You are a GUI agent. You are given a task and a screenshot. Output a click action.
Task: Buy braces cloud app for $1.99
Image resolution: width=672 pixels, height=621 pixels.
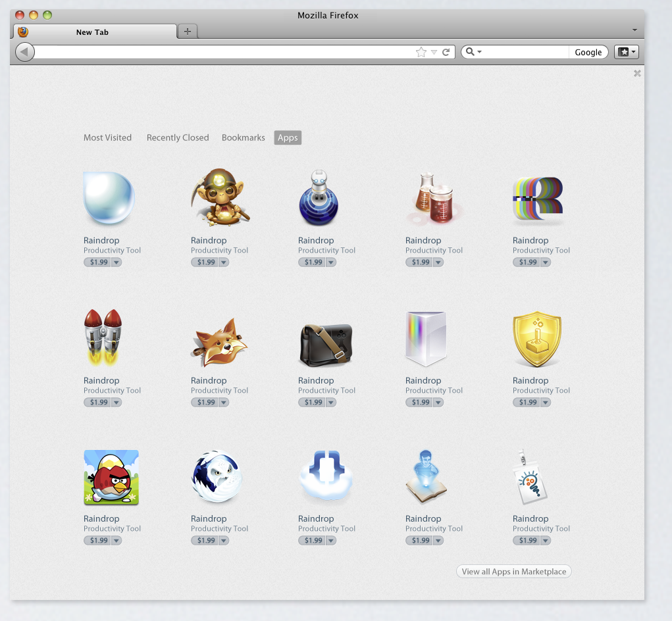[312, 541]
